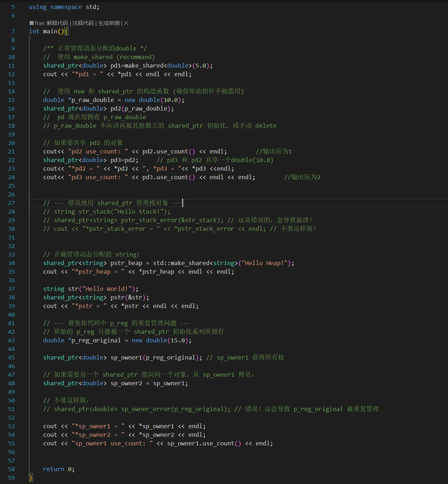Click variable 'p_raw_double' on line 15
The image size is (448, 484).
[93, 100]
